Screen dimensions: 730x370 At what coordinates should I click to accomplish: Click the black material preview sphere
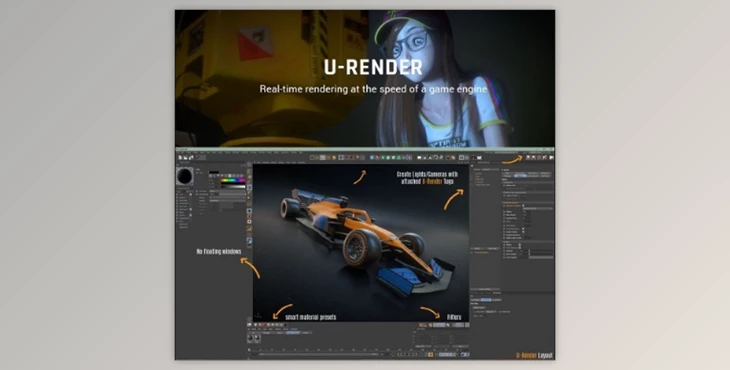(184, 176)
